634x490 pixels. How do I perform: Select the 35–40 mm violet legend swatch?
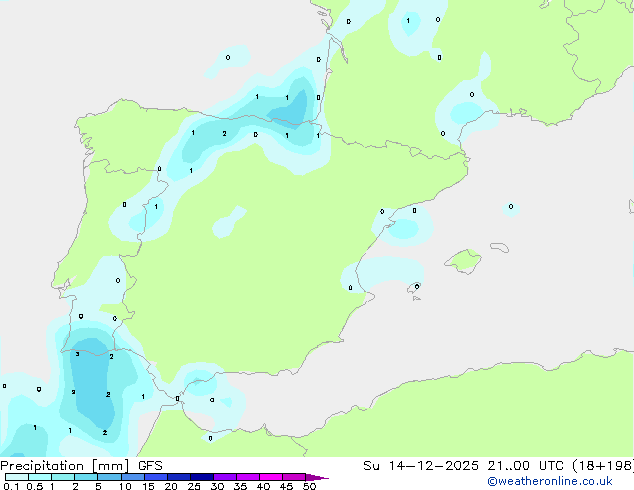pyautogui.click(x=248, y=477)
